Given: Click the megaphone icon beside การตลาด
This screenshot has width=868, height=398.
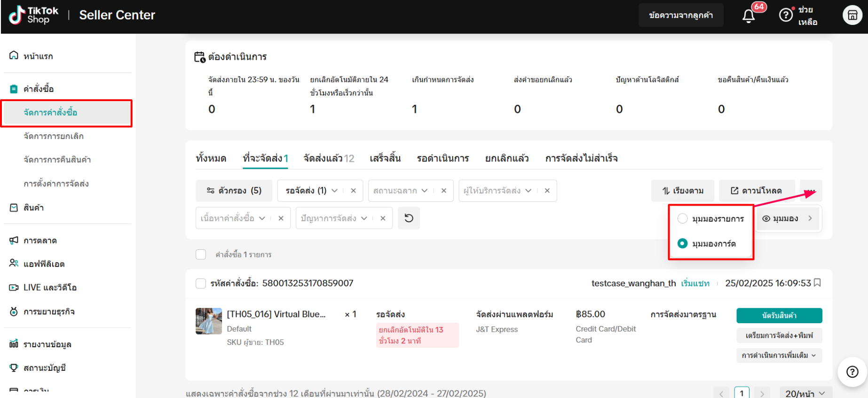Looking at the screenshot, I should click(14, 240).
